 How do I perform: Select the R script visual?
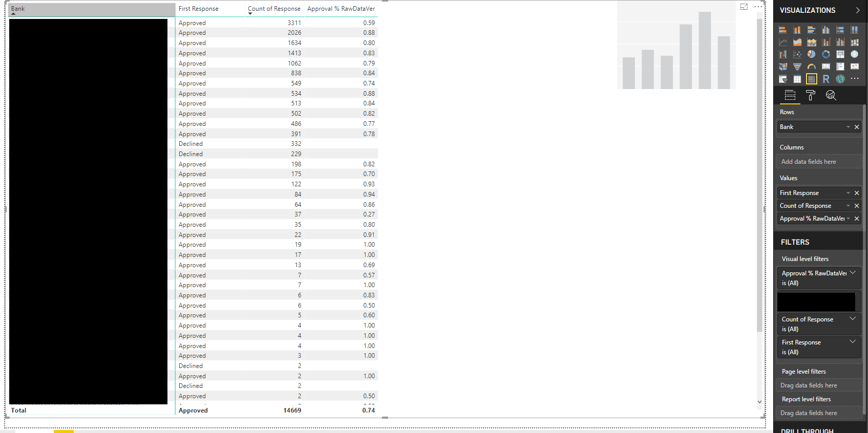point(826,79)
